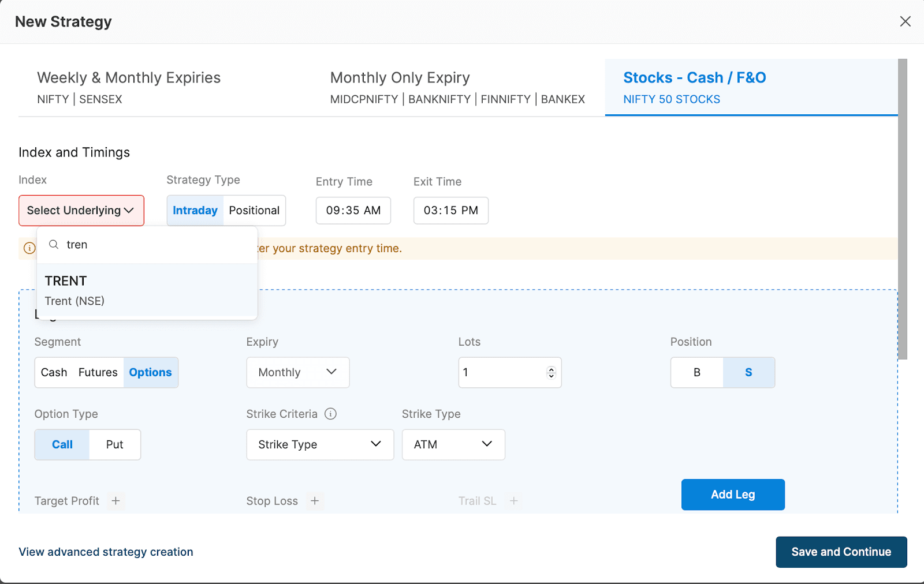Screen dimensions: 924x584
Task: Add a Stop Loss using the plus icon
Action: pyautogui.click(x=315, y=501)
